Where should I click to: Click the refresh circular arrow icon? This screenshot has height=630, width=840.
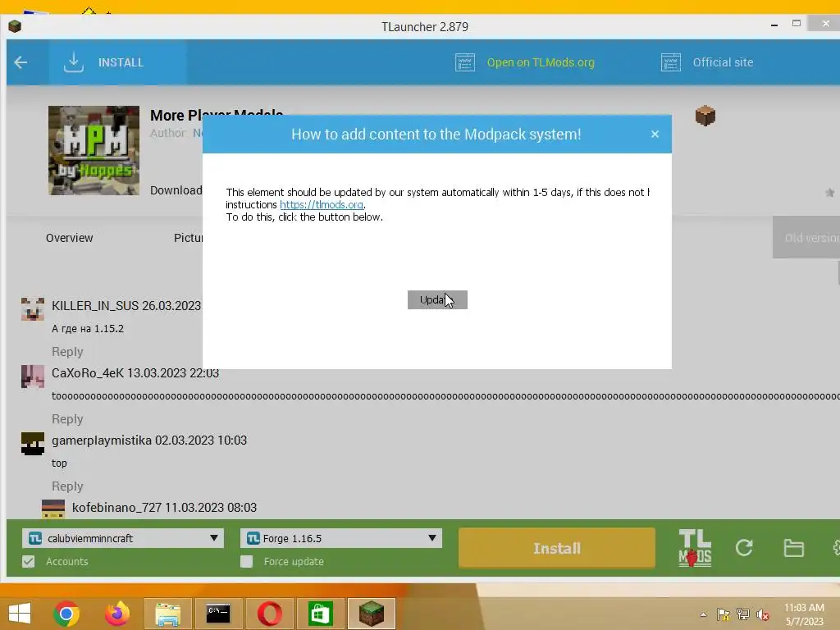[x=744, y=547]
